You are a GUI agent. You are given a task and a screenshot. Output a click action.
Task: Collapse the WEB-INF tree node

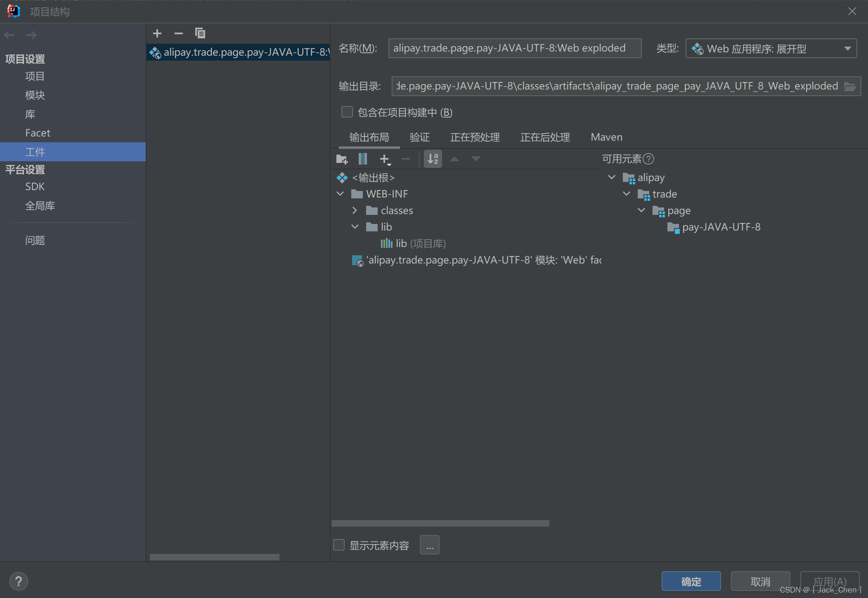[340, 194]
